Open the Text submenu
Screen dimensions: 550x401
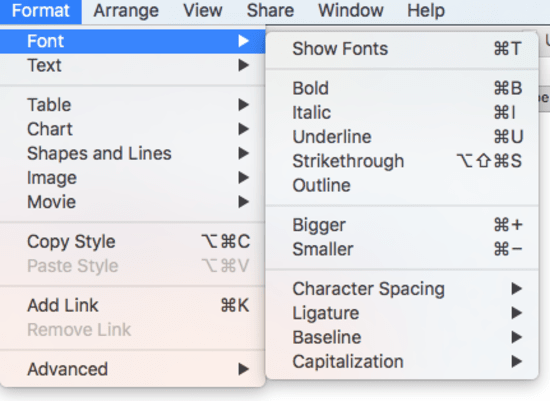pos(133,65)
